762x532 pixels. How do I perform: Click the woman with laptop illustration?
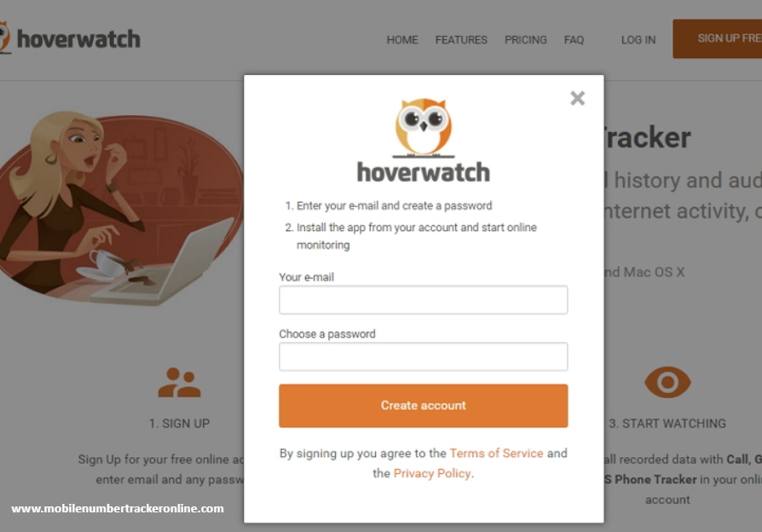click(122, 208)
